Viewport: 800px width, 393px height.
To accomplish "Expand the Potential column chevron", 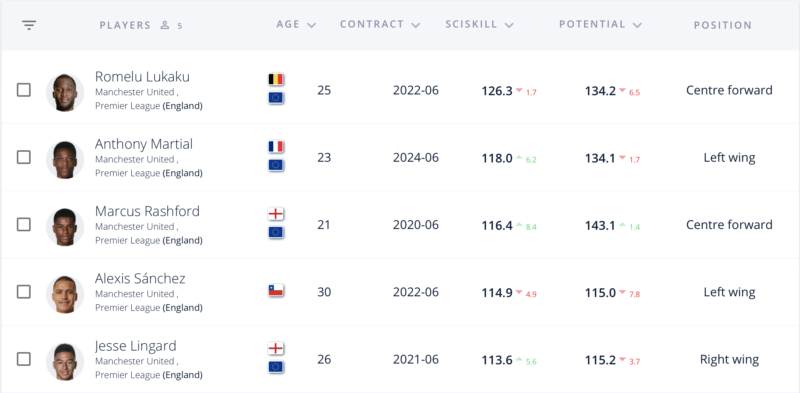I will [x=637, y=25].
